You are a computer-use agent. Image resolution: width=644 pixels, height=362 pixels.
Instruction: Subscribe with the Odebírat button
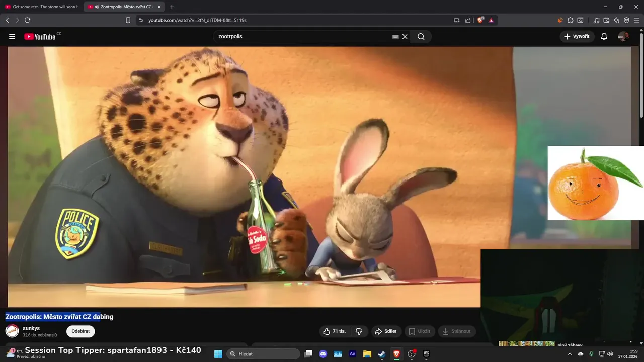point(80,331)
